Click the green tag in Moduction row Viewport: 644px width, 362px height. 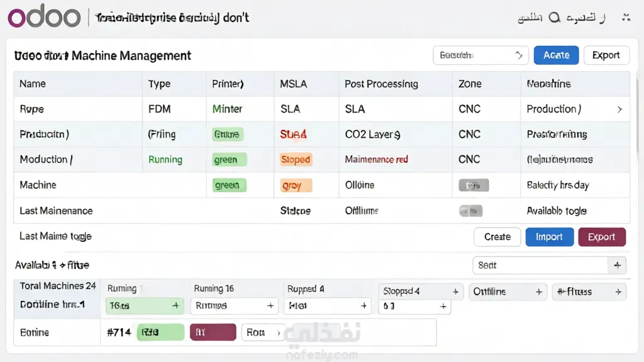click(x=230, y=159)
